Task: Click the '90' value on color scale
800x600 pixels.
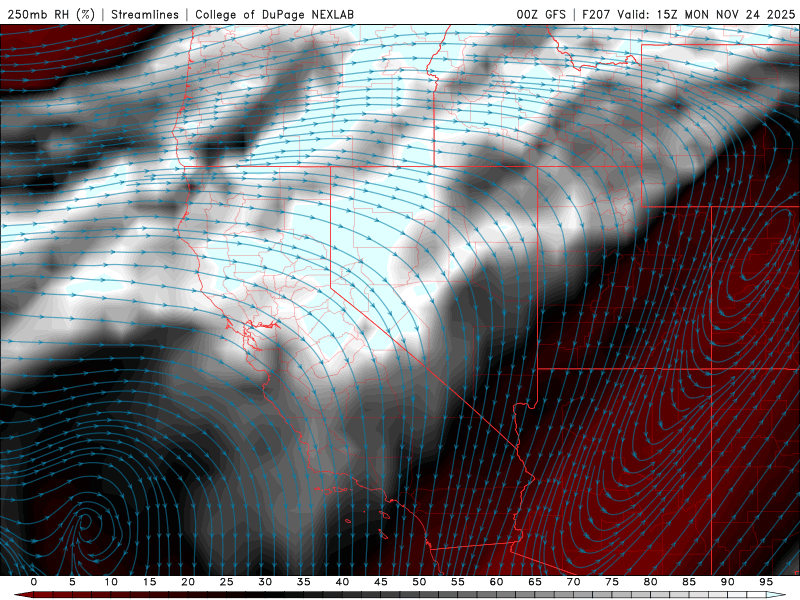Action: coord(728,582)
